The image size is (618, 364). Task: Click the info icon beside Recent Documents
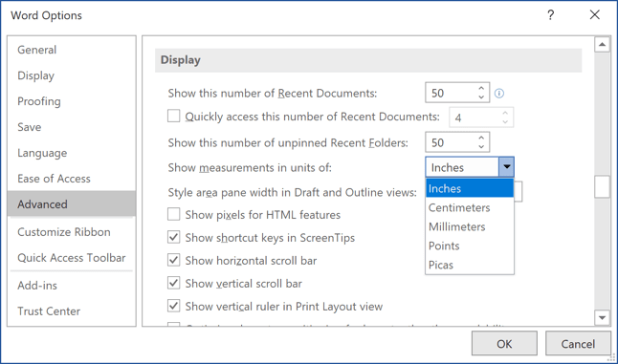(x=499, y=94)
